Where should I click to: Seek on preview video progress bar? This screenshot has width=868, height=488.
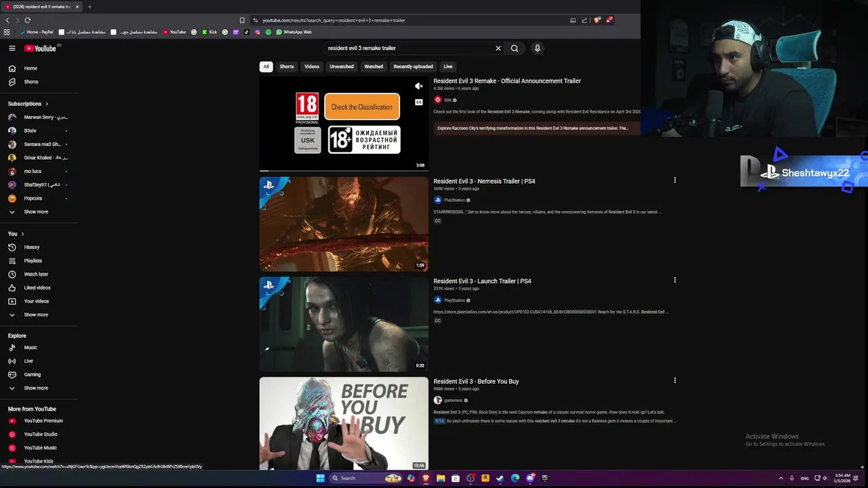point(344,171)
